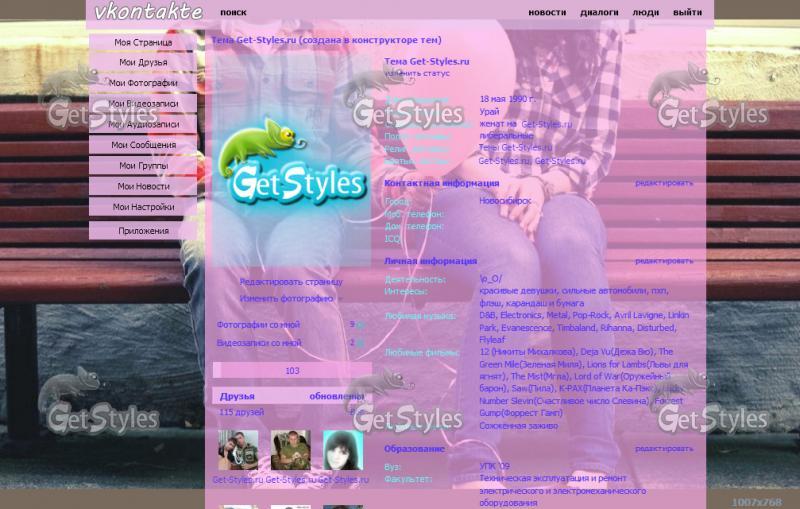Open люди in top menu
This screenshot has height=509, width=800.
[645, 12]
